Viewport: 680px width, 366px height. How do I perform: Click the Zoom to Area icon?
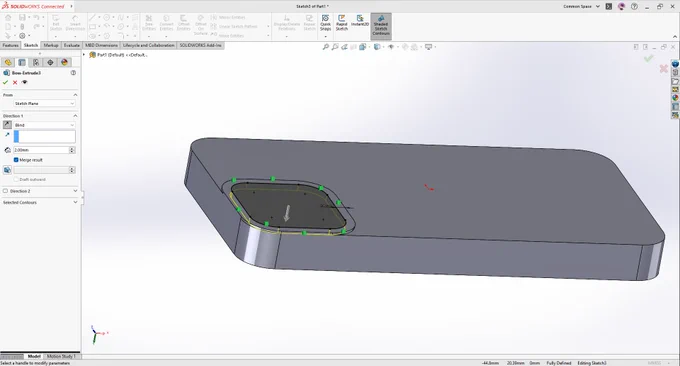coord(335,47)
